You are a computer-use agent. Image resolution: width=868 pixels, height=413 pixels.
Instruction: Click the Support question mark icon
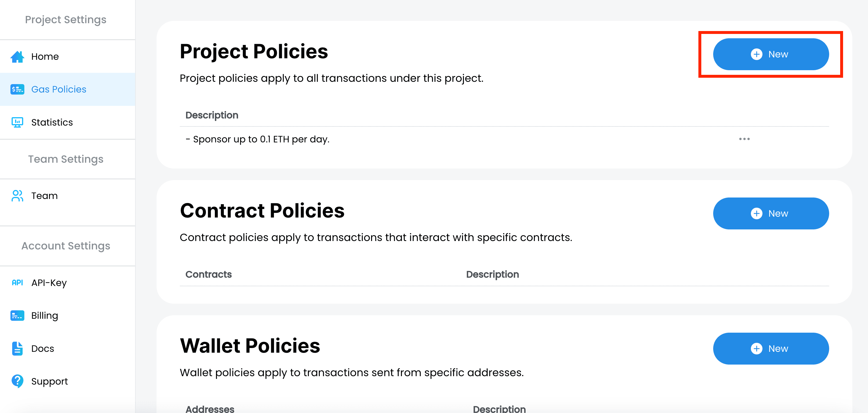17,381
